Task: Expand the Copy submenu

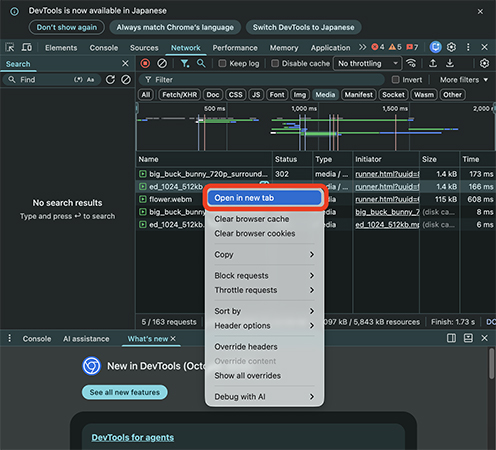Action: 264,254
